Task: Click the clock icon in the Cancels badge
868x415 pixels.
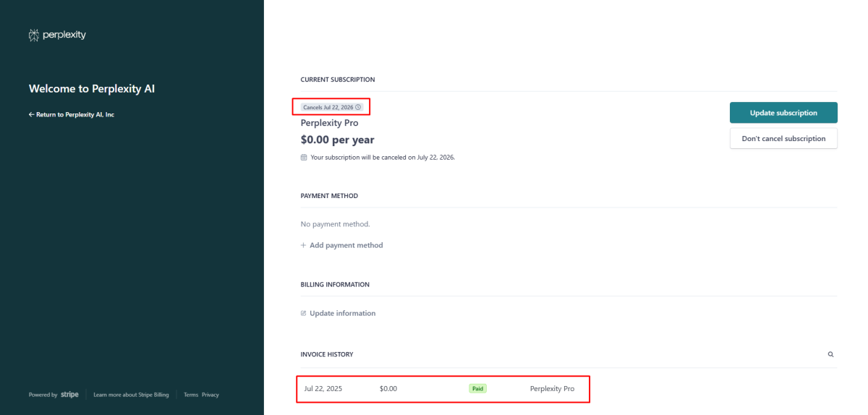Action: tap(358, 107)
